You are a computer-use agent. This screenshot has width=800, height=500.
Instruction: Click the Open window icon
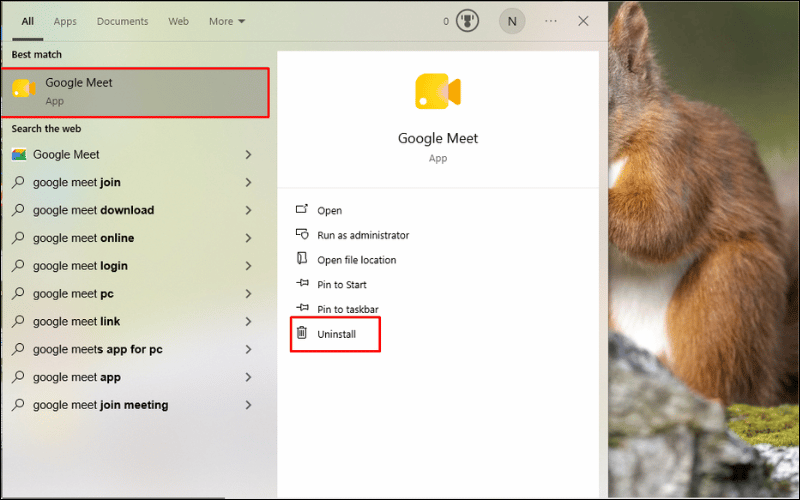302,209
